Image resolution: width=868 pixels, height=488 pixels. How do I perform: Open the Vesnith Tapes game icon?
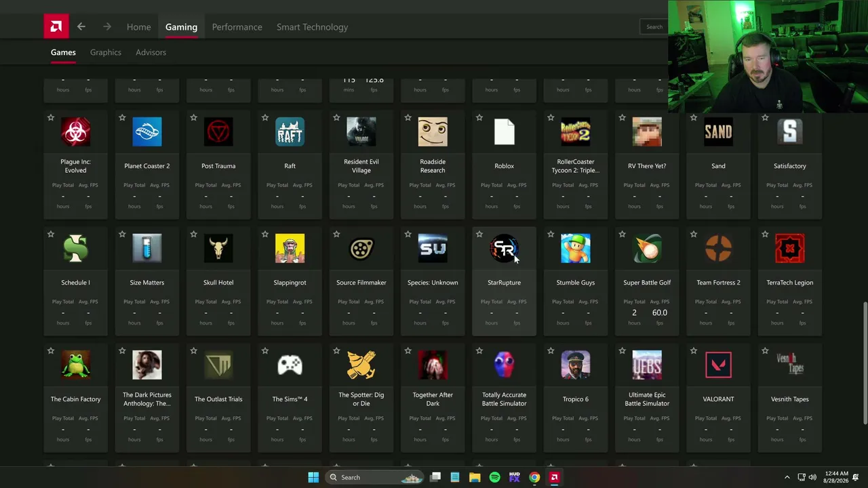[790, 365]
